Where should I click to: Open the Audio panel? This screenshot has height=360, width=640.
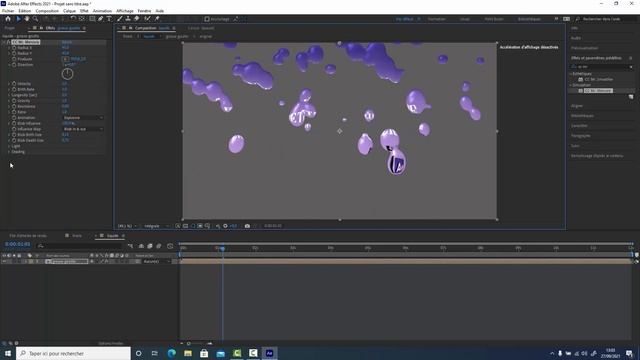click(576, 38)
